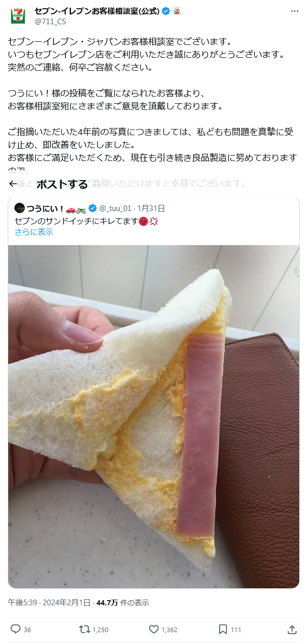The width and height of the screenshot is (308, 644).
Task: Open セブン-イレブンお客様相談室(公式) profile name
Action: (x=97, y=11)
